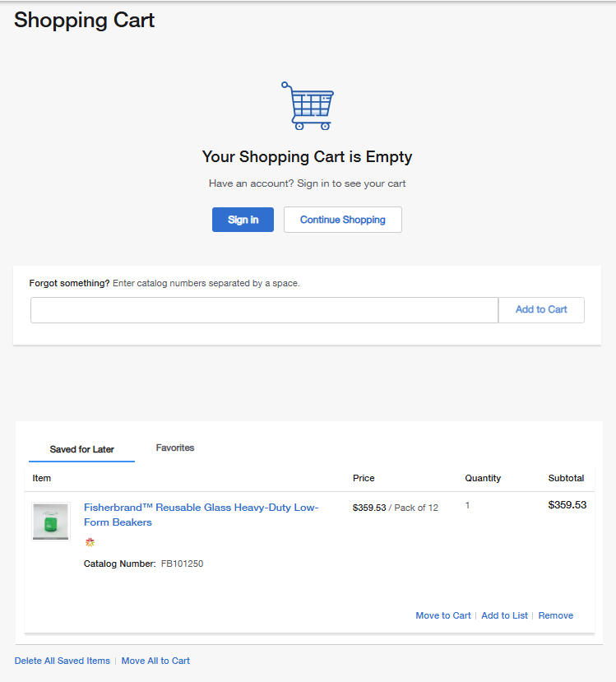Click Continue Shopping button
Image resolution: width=616 pixels, height=682 pixels.
[343, 220]
